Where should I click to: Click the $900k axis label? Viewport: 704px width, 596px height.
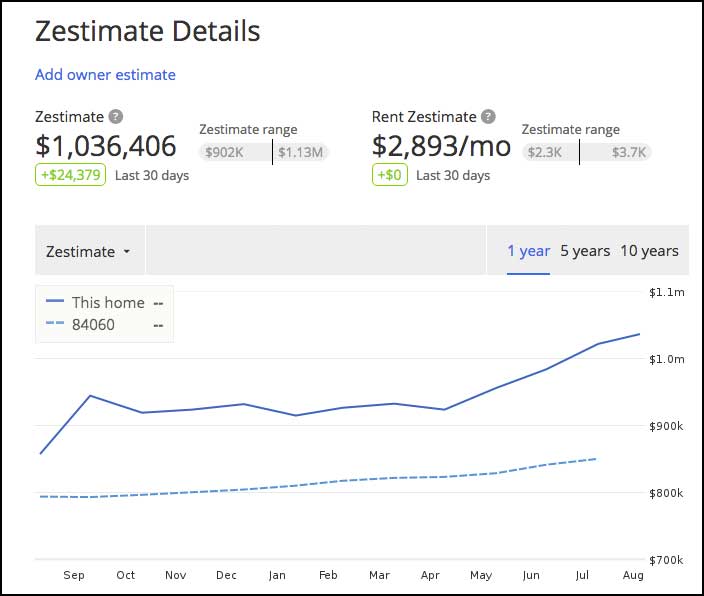tap(666, 426)
